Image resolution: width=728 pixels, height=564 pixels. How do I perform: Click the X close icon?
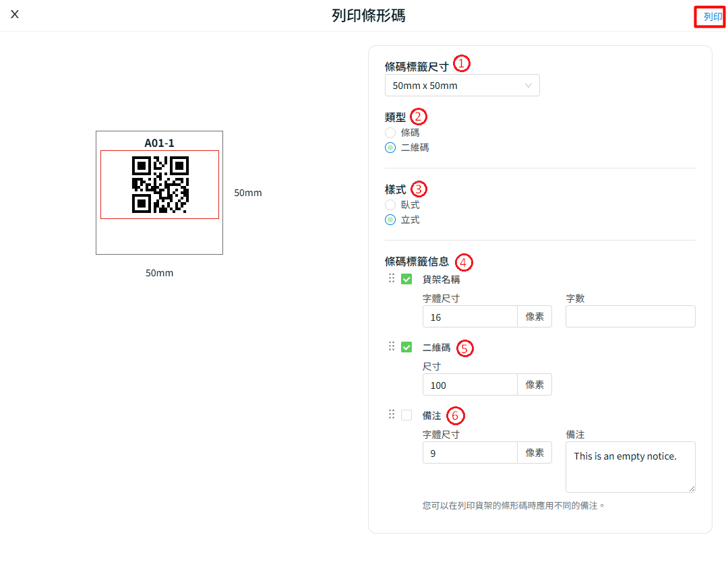tap(15, 15)
